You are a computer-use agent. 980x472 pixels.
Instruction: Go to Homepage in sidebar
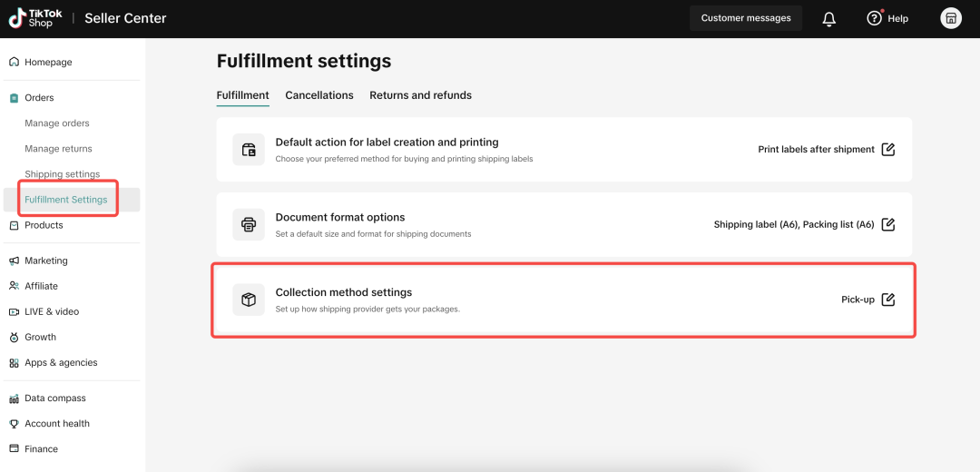48,63
